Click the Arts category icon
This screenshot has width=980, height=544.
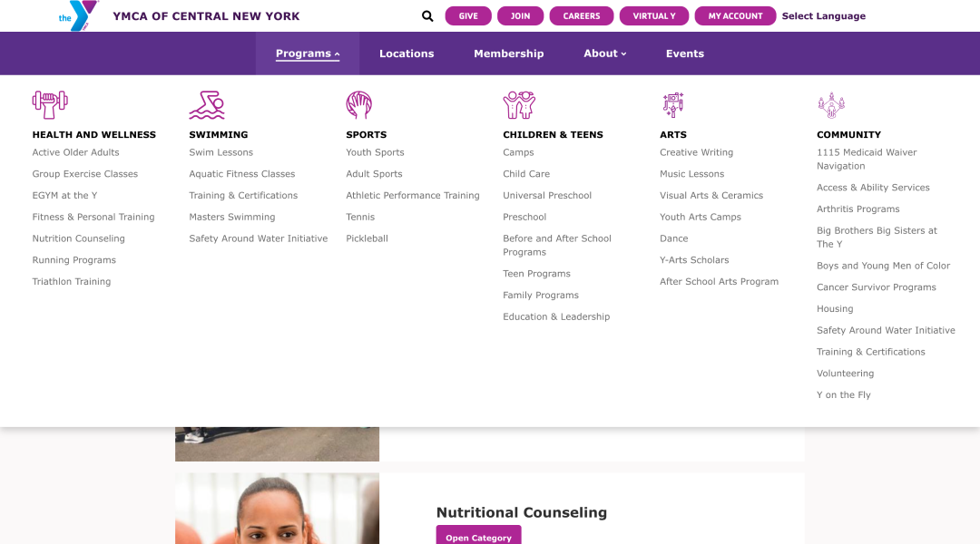673,104
